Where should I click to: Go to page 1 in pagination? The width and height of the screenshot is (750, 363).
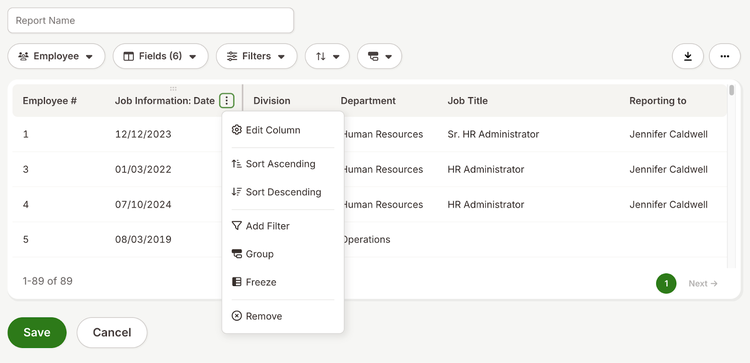point(666,284)
